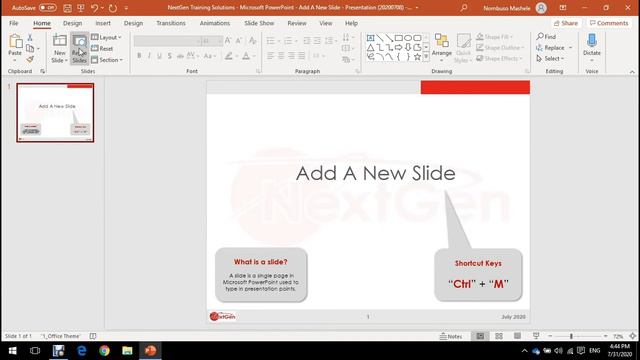Customize Quick Access Toolbar dropdown
This screenshot has height=360, width=640.
click(126, 8)
